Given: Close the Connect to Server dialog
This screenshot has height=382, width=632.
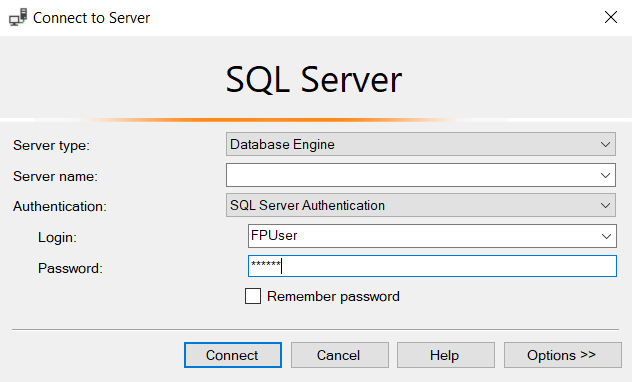Looking at the screenshot, I should [x=611, y=17].
